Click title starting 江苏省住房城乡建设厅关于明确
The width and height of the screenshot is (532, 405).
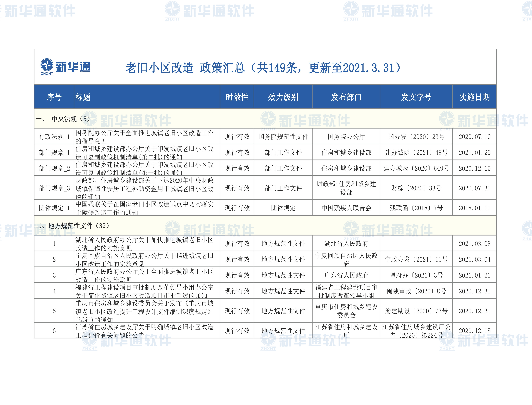pyautogui.click(x=144, y=331)
